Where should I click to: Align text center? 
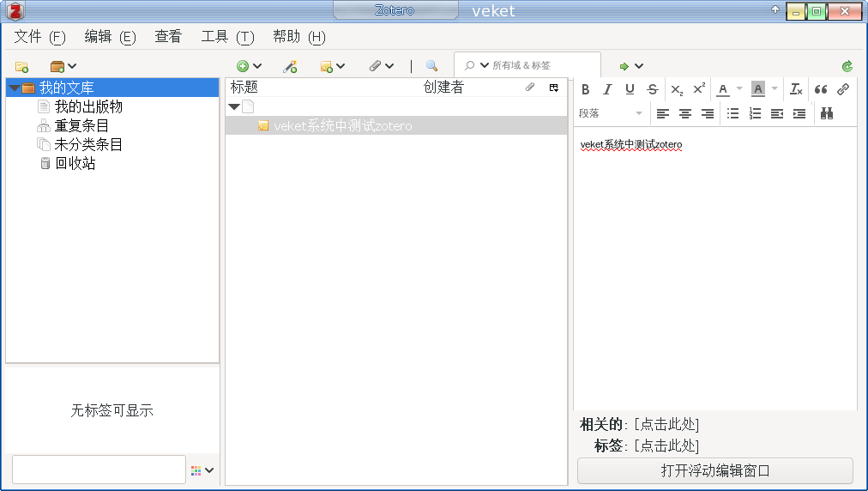684,113
